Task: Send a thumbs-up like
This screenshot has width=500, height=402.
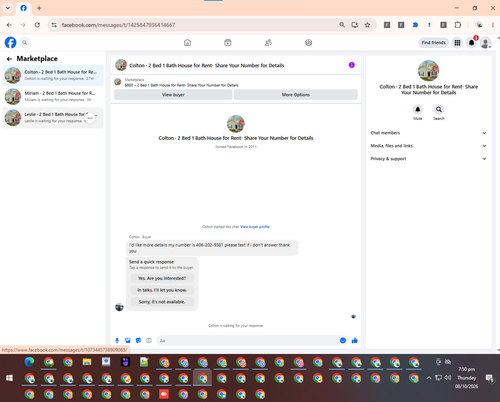Action: 355,340
